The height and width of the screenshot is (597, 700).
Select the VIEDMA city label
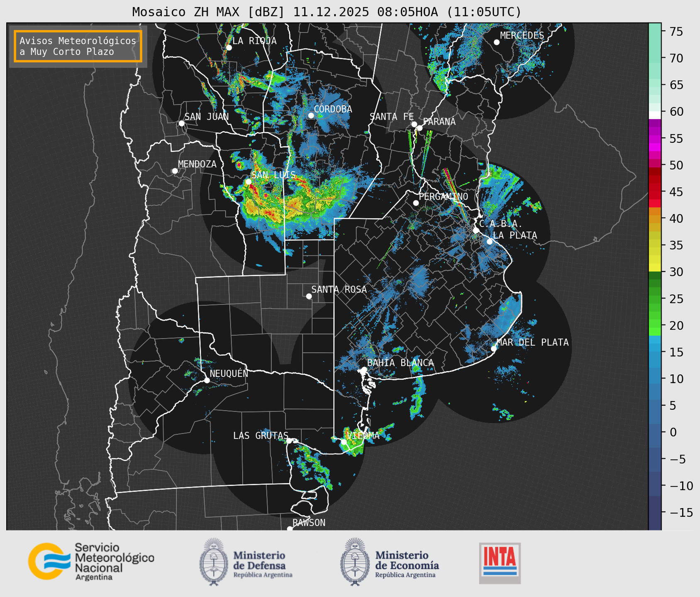pos(363,436)
